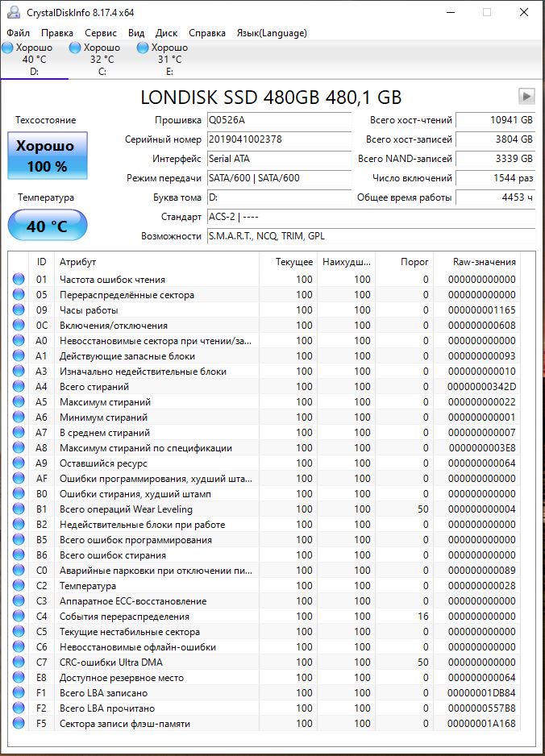Viewport: 545px width, 756px height.
Task: Click the status orb of row A0
Action: point(19,340)
